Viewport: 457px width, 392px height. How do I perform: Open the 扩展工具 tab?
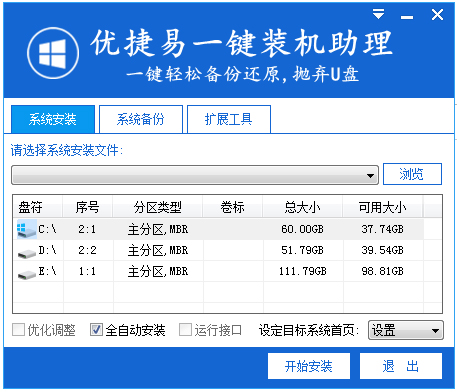pyautogui.click(x=229, y=119)
